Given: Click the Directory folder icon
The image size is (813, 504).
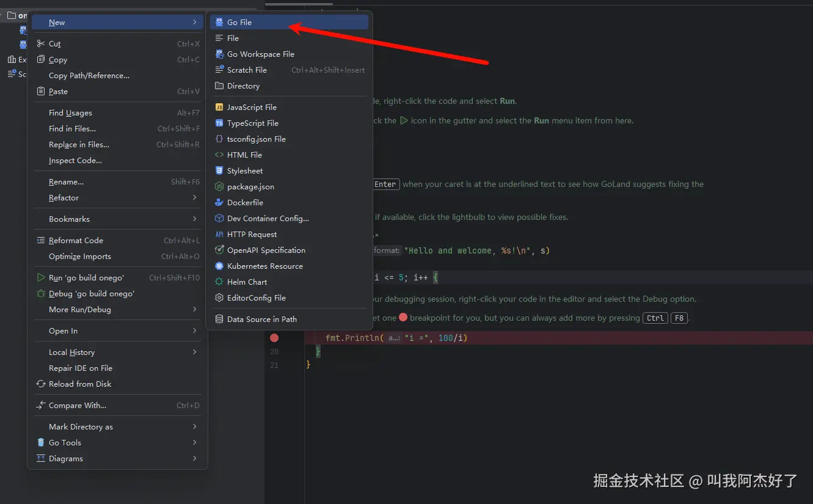Looking at the screenshot, I should pos(219,86).
